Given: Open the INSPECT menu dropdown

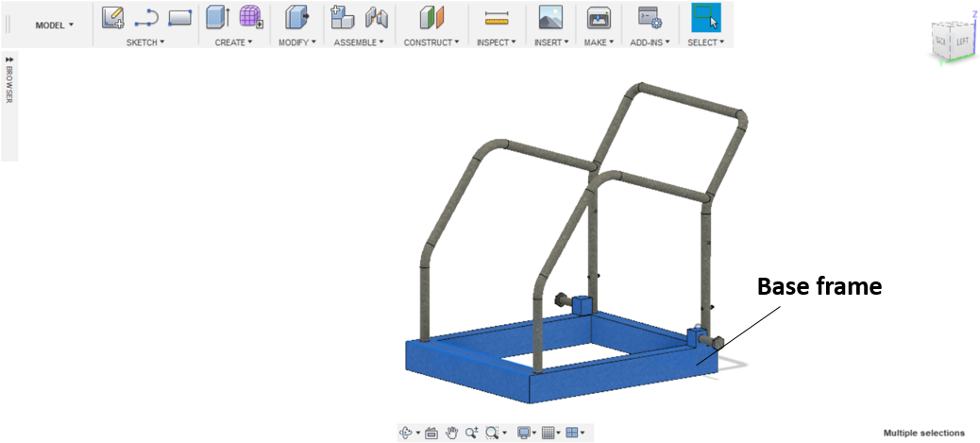Looking at the screenshot, I should pyautogui.click(x=497, y=43).
